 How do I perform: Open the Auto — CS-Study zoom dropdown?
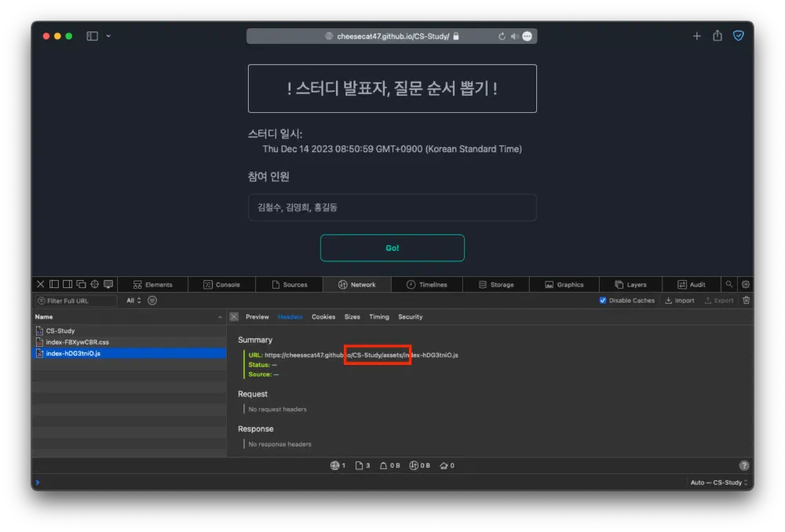click(717, 483)
